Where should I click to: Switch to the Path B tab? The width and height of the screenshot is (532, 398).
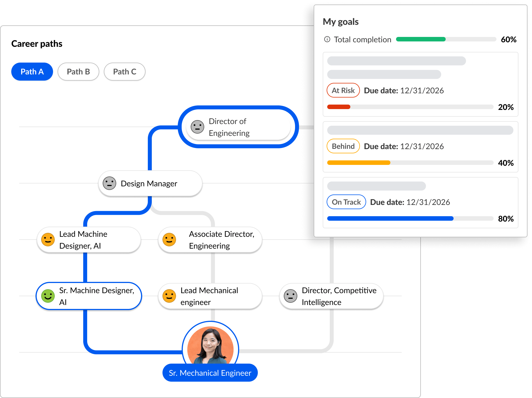coord(78,72)
